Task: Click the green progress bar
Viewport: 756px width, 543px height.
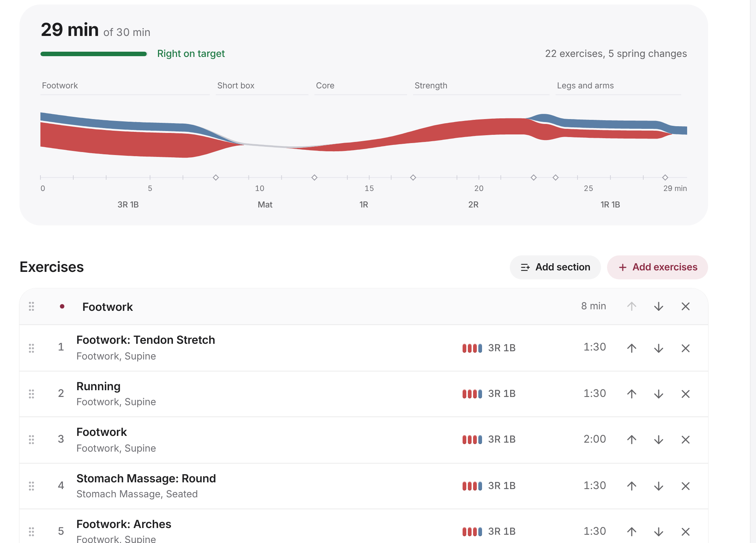Action: (94, 54)
